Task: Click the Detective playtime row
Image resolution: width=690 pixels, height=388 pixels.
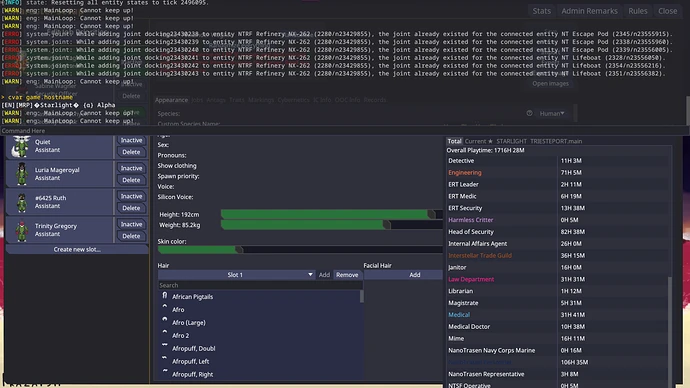Action: pyautogui.click(x=557, y=161)
